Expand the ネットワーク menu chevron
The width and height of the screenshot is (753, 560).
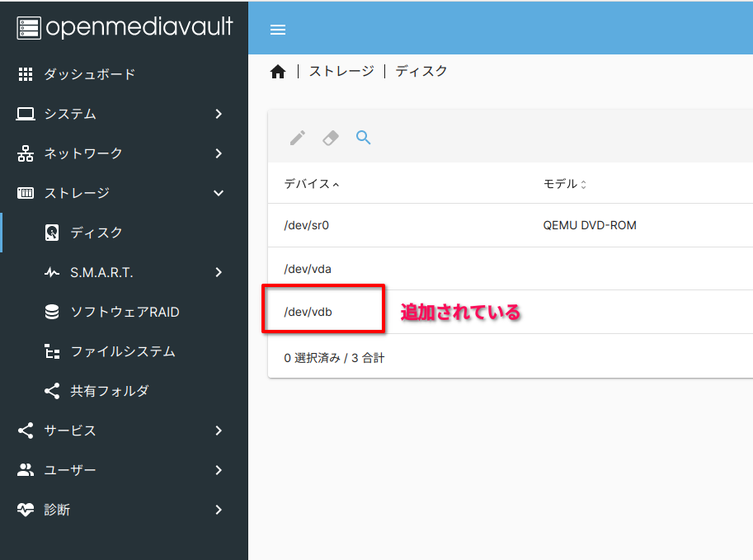coord(219,153)
